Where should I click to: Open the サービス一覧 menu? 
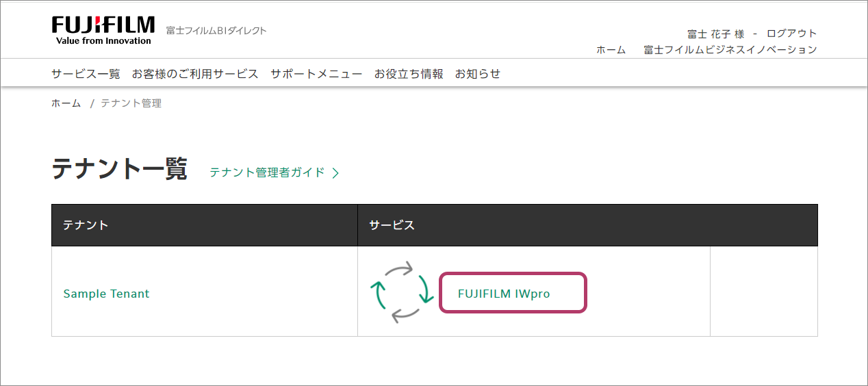[x=86, y=74]
